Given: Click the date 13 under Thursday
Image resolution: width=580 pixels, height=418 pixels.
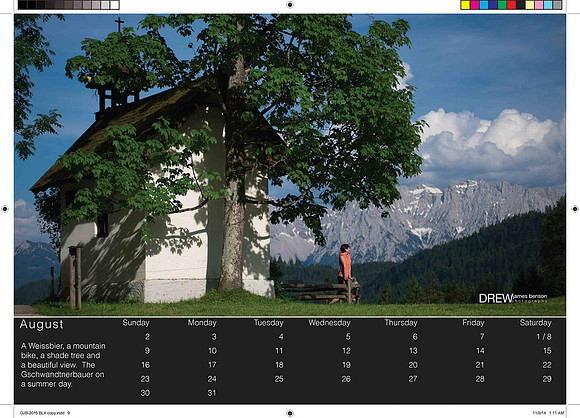Looking at the screenshot, I should 413,351.
